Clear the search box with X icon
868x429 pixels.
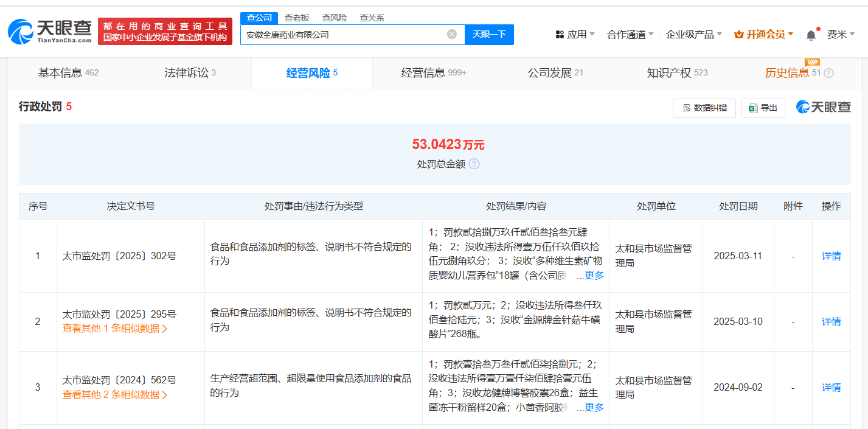[451, 34]
